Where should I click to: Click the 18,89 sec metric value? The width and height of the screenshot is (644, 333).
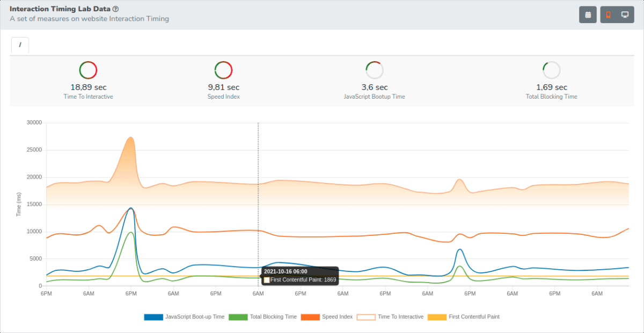point(88,87)
